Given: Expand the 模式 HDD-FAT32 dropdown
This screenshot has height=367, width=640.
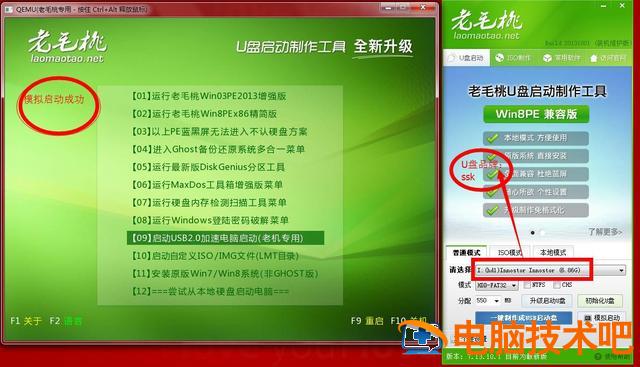Looking at the screenshot, I should pyautogui.click(x=496, y=285).
